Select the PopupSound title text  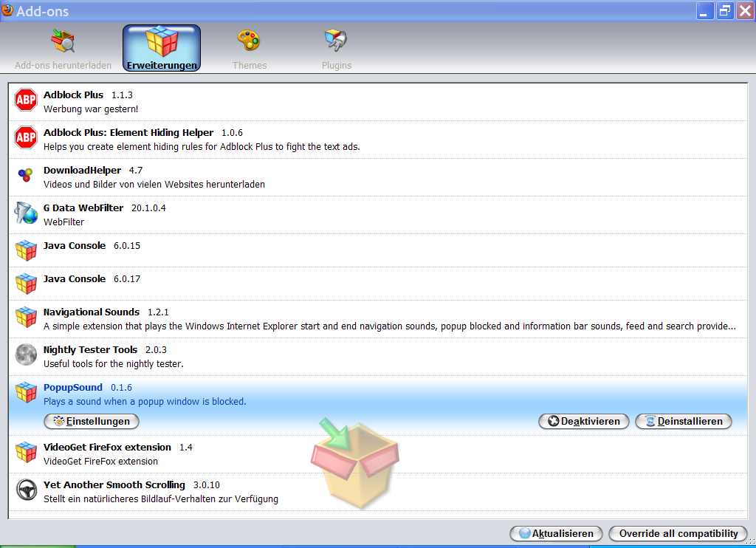(73, 387)
